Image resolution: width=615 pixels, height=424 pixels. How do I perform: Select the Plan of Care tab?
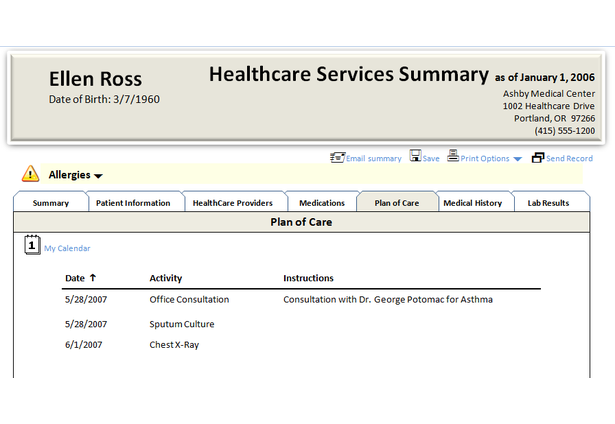[x=397, y=203]
